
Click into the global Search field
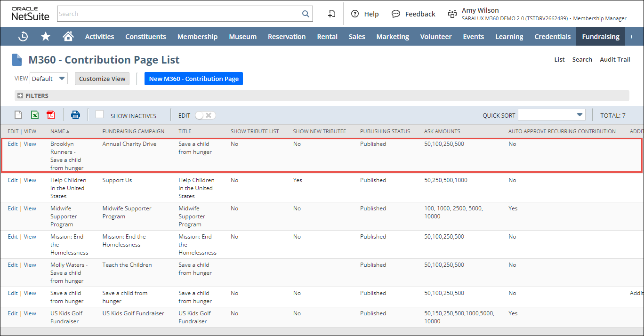[x=179, y=14]
